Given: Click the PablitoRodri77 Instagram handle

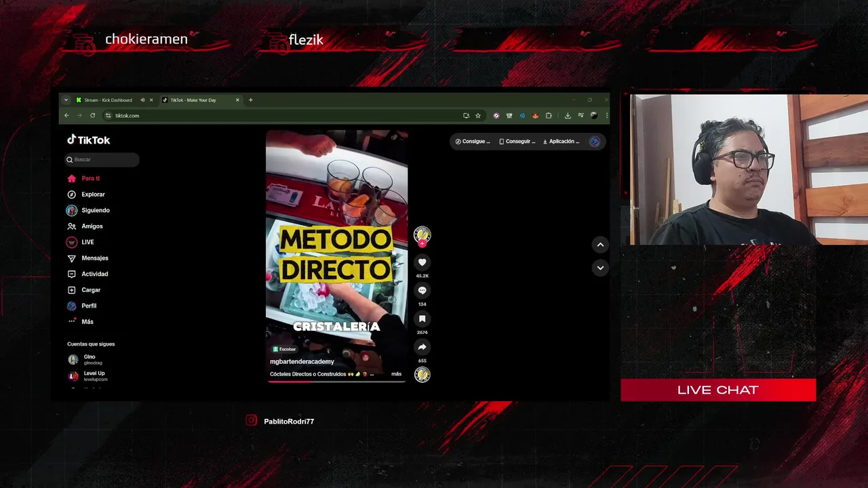Looking at the screenshot, I should [288, 422].
